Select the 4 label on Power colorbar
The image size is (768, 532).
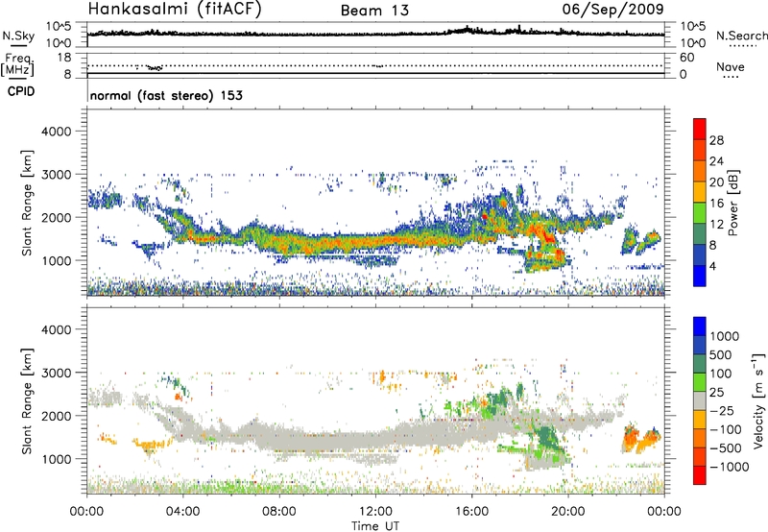point(713,266)
